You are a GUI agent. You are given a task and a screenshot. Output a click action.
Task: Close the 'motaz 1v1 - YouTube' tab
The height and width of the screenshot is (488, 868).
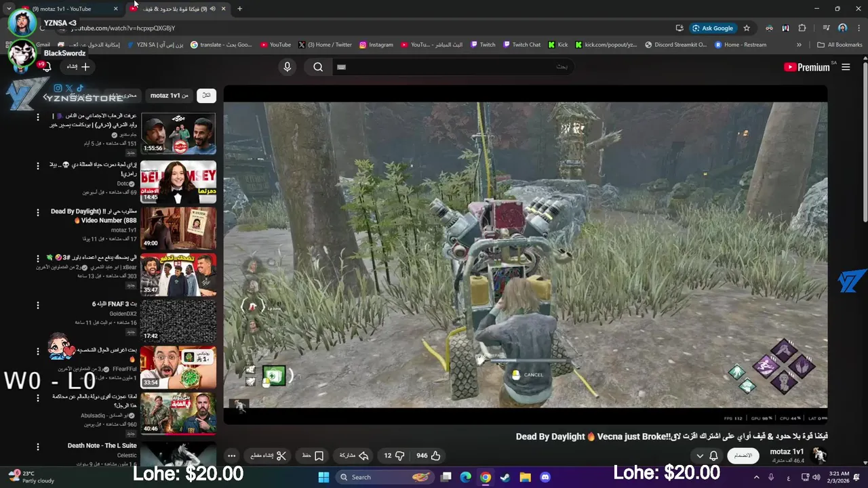tap(115, 9)
